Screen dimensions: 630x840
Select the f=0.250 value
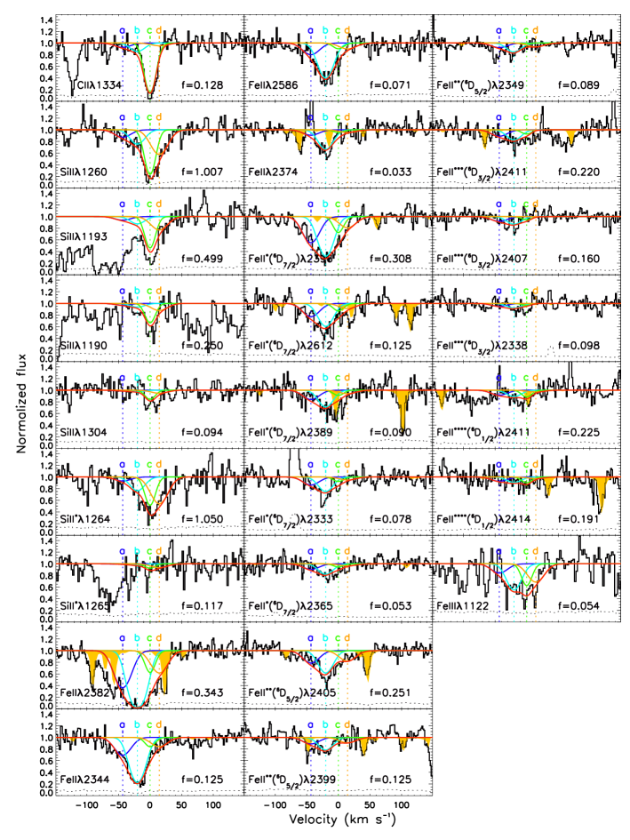pyautogui.click(x=203, y=346)
